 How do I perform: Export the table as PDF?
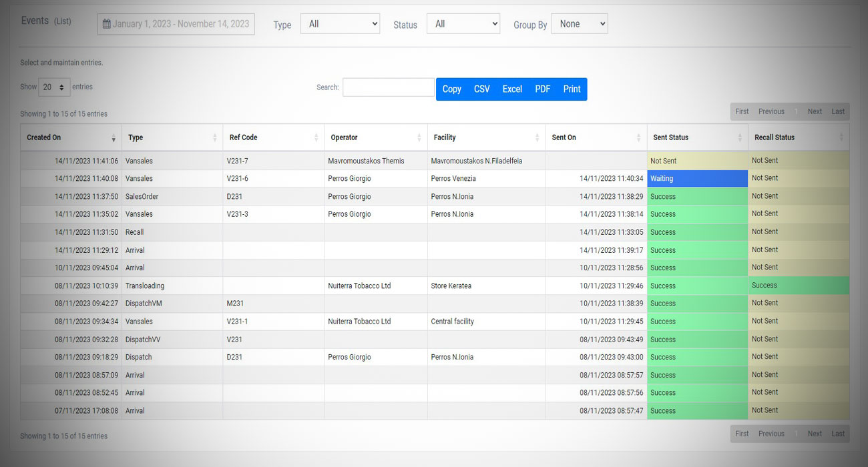[x=543, y=89]
